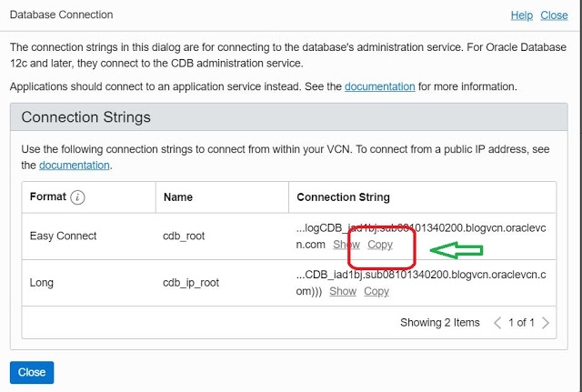Copy the Long connection string
582x392 pixels.
click(x=376, y=291)
